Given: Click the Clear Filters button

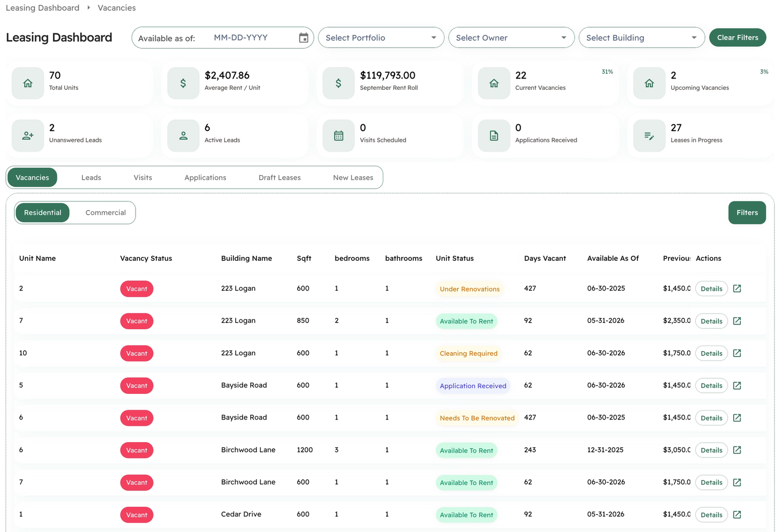Looking at the screenshot, I should point(737,37).
